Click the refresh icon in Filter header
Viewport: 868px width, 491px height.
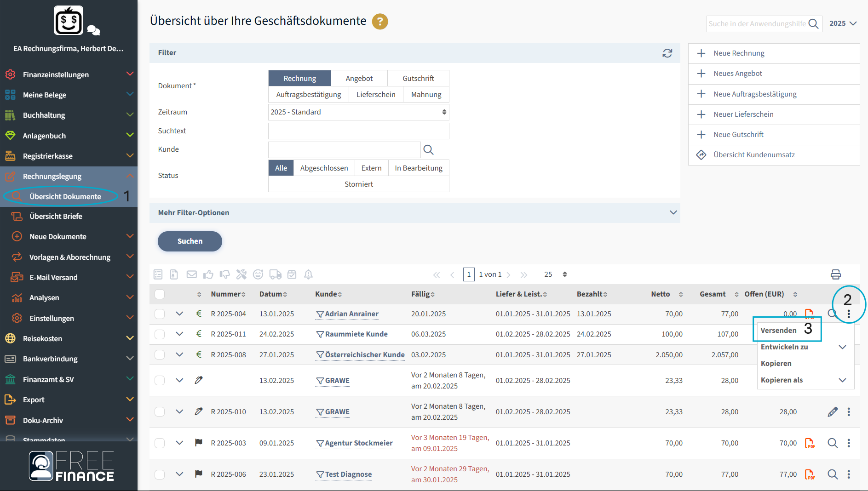[667, 53]
